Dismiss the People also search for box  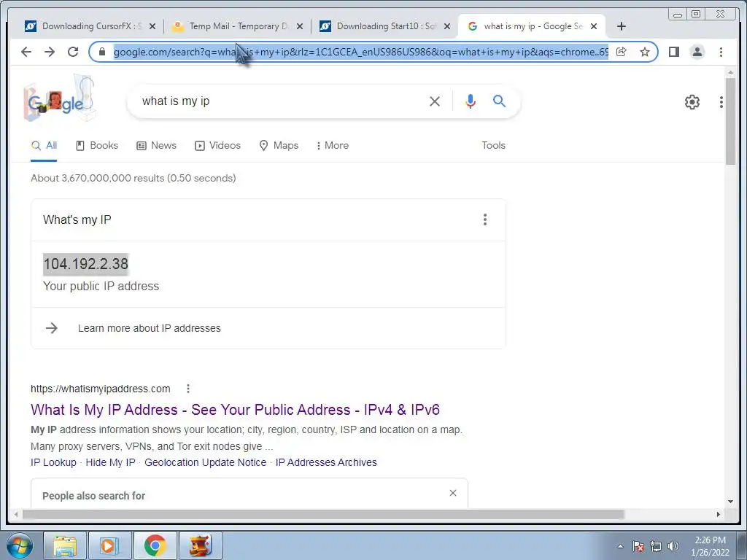453,493
